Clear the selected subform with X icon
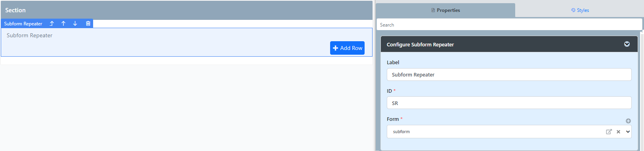Viewport: 644px width, 151px height. (618, 132)
